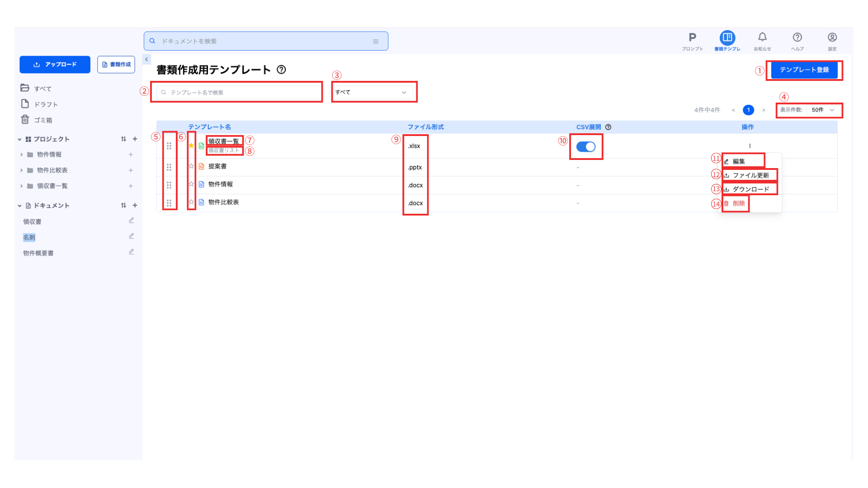868x488 pixels.
Task: Click the drag handle of 提案書 row
Action: click(x=169, y=167)
